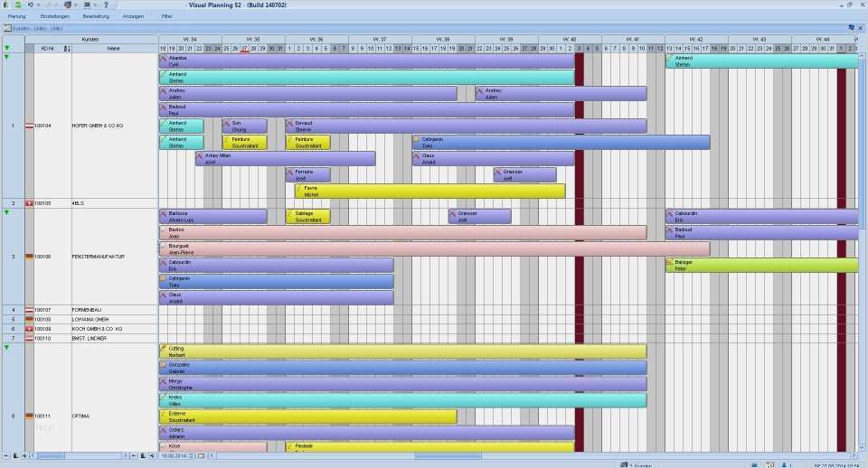Image resolution: width=868 pixels, height=468 pixels.
Task: Click the window layout icon in view header
Action: [x=852, y=28]
